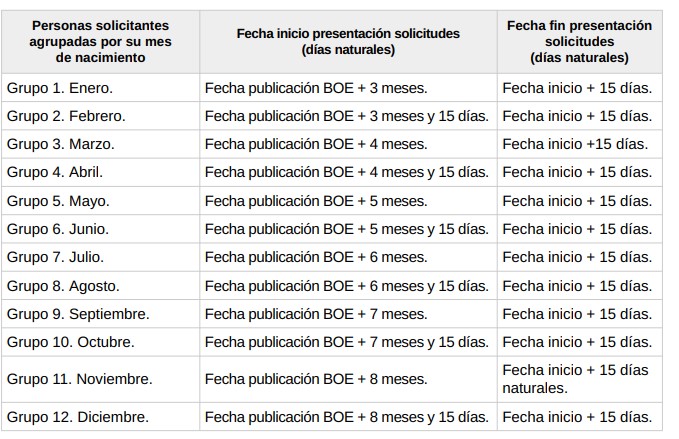
Task: Select the 'Fecha fin presentación solicitudes' header
Action: (x=579, y=41)
